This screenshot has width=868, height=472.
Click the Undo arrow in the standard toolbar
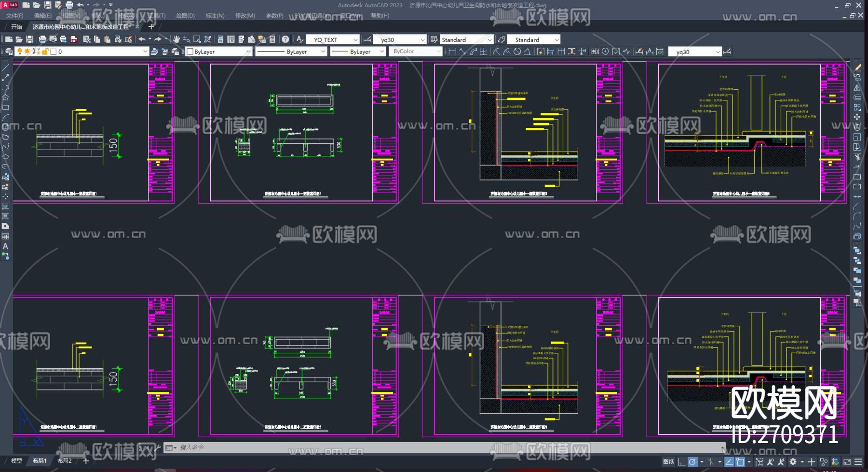coord(142,39)
